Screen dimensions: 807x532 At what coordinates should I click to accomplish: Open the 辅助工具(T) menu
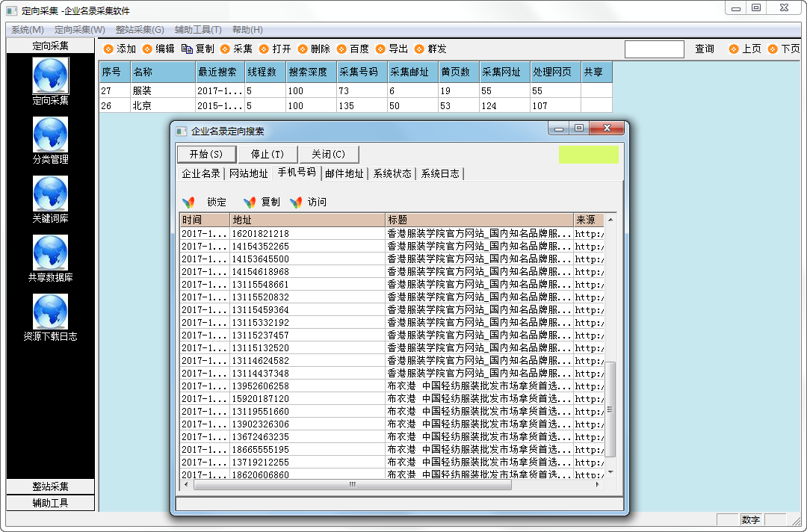[198, 30]
